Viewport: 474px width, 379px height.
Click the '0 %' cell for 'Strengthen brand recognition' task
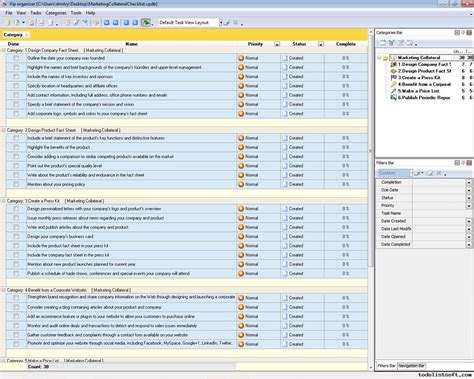[346, 298]
